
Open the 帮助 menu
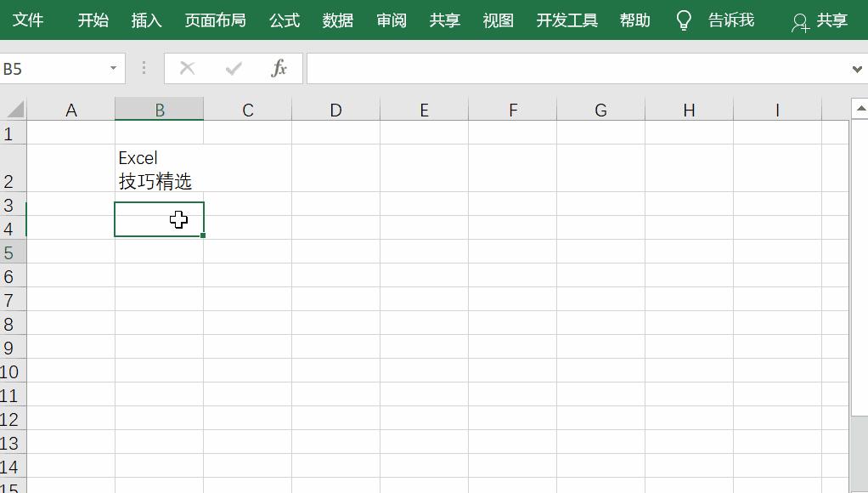(635, 20)
